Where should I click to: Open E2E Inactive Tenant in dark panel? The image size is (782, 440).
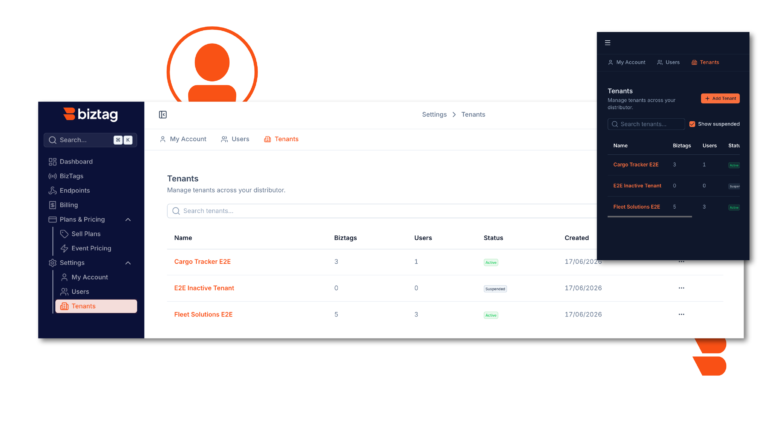(x=637, y=186)
